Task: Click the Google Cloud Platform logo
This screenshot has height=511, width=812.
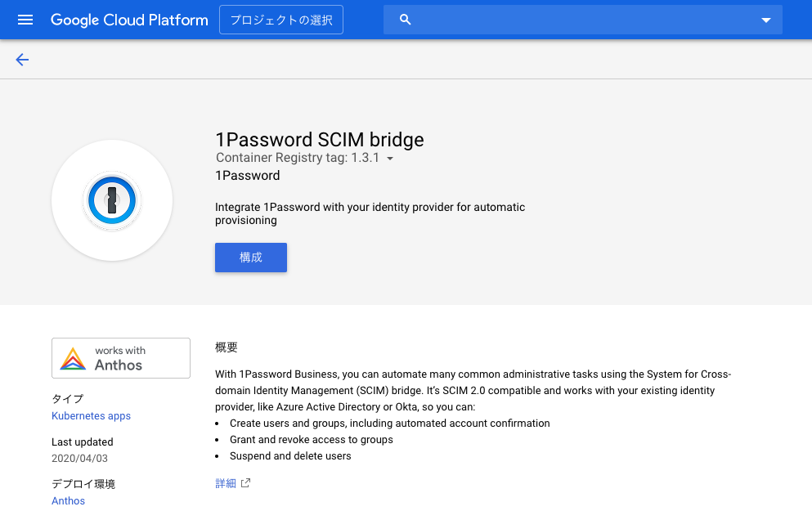Action: pos(128,20)
